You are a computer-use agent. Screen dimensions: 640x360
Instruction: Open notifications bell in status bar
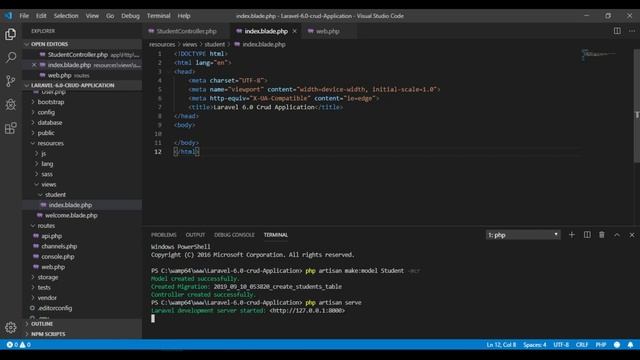pyautogui.click(x=630, y=345)
